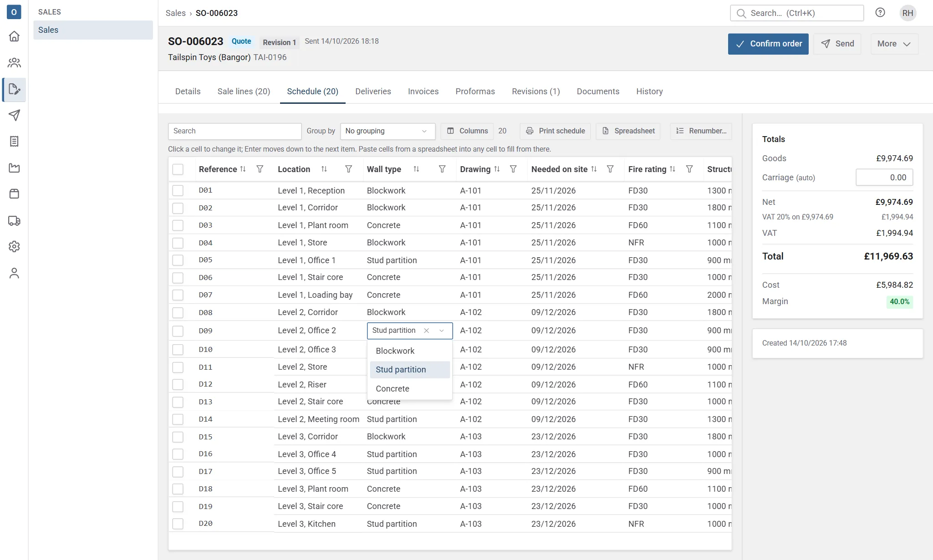Open the customers people icon
Screen dimensions: 933x560
tap(14, 62)
